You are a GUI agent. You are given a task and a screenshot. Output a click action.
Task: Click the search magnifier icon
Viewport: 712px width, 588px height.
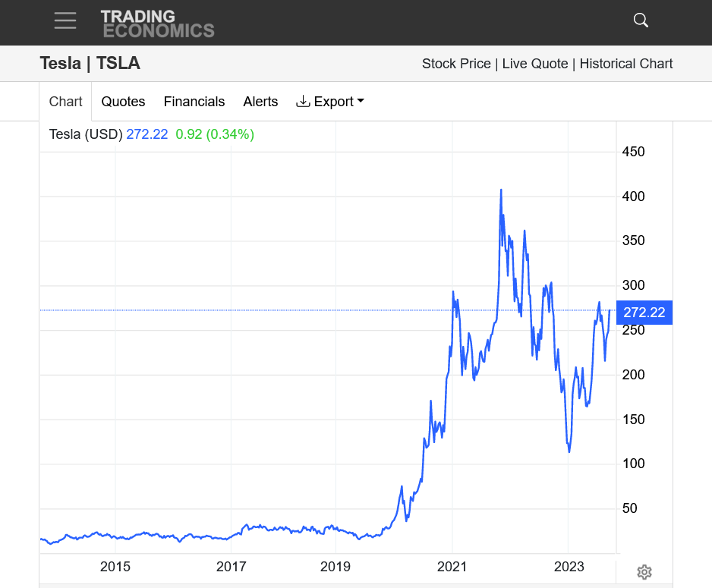[641, 20]
